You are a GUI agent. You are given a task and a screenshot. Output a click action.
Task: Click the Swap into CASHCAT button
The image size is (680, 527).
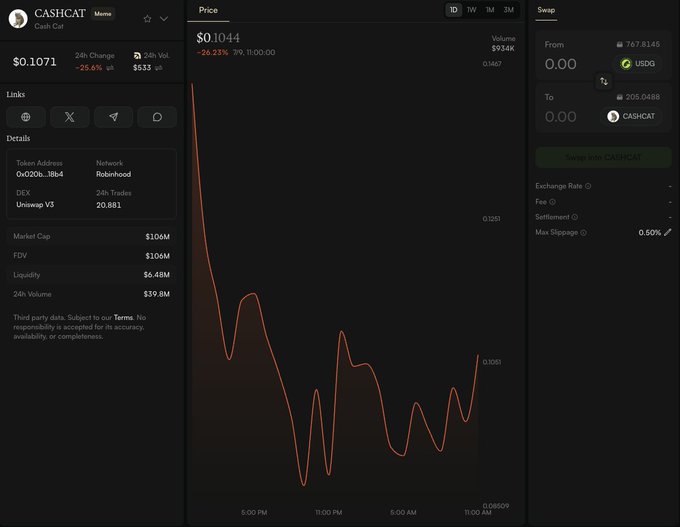pyautogui.click(x=603, y=157)
